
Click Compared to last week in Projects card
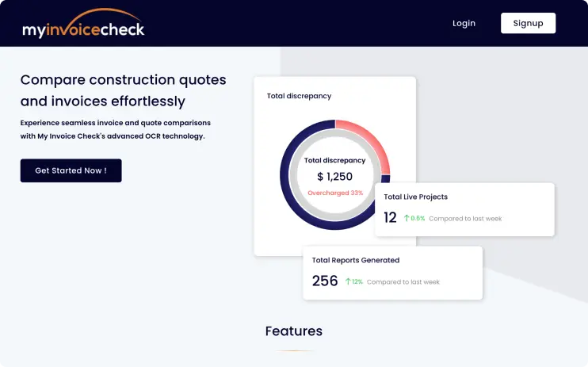[465, 219]
